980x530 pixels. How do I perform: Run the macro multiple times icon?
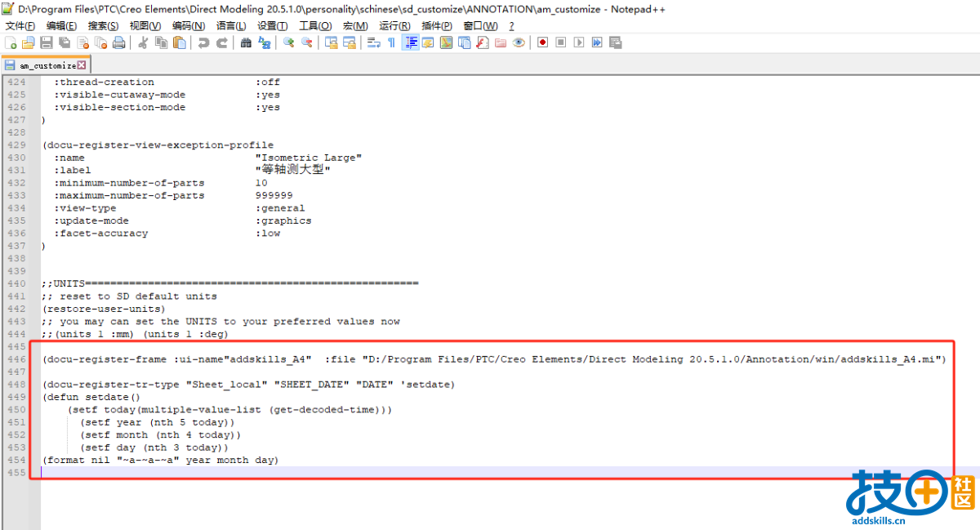596,42
